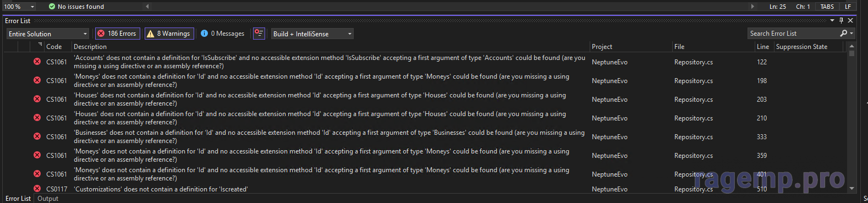The height and width of the screenshot is (203, 868).
Task: Switch to the Output tab
Action: click(x=48, y=199)
